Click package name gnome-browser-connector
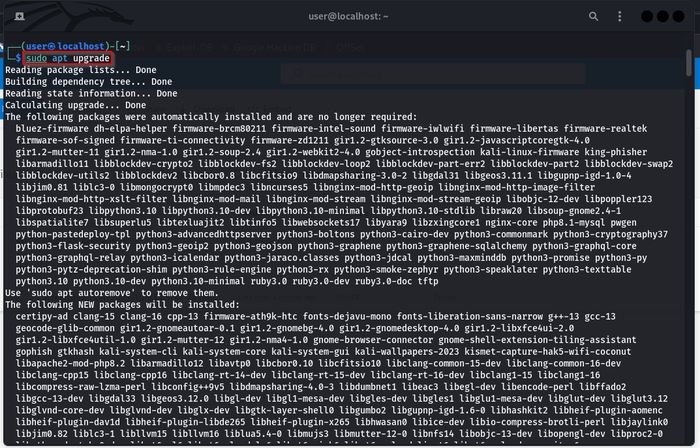 (373, 340)
